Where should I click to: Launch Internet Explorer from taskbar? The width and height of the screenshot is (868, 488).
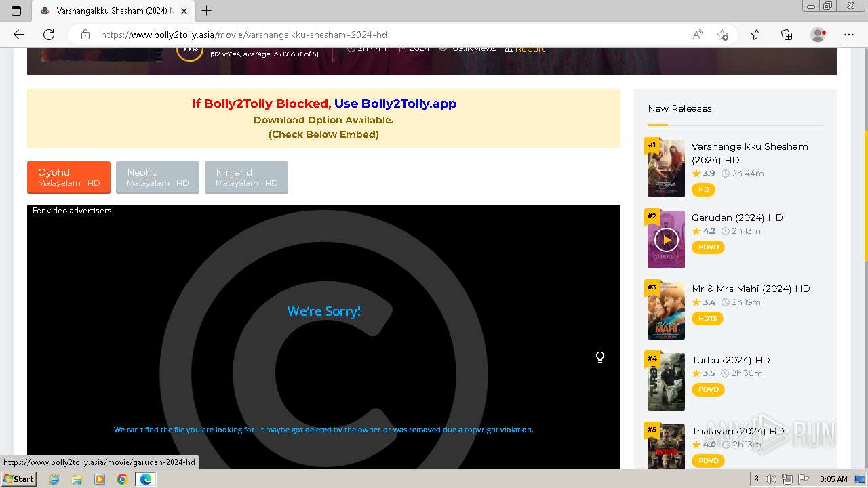pos(54,479)
